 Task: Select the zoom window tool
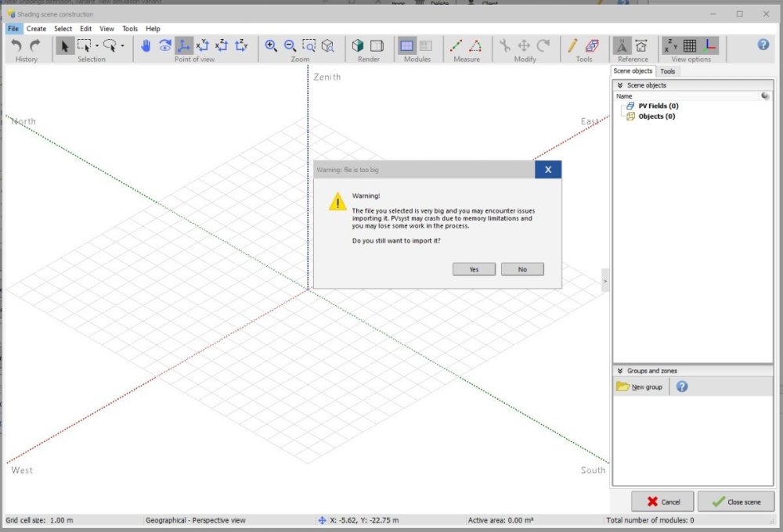tap(309, 45)
